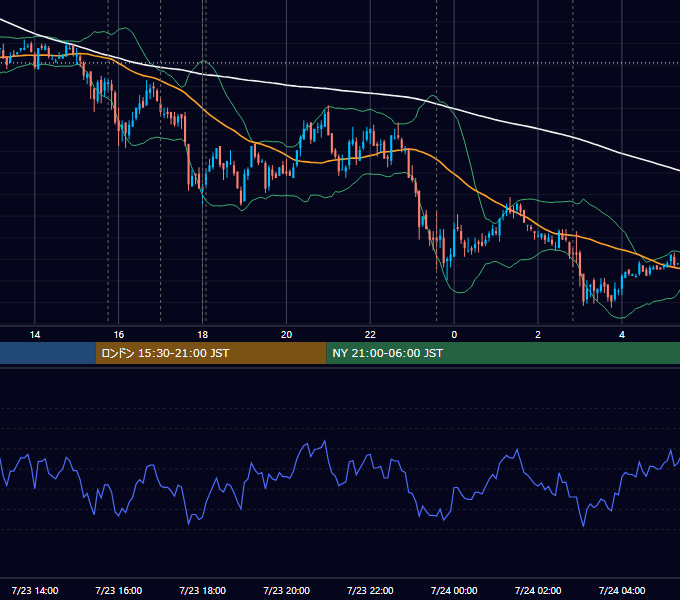The image size is (680, 600).
Task: Click the 7/23 20:00 time label
Action: click(x=286, y=590)
